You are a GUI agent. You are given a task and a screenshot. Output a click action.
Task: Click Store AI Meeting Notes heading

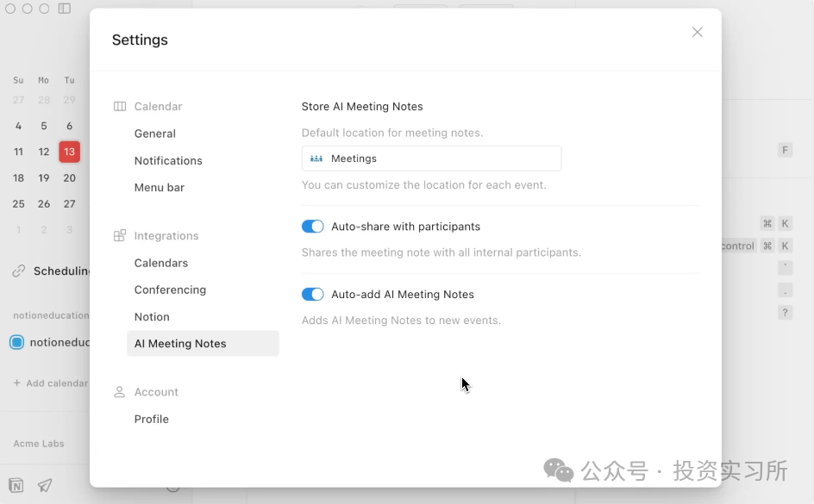click(362, 106)
